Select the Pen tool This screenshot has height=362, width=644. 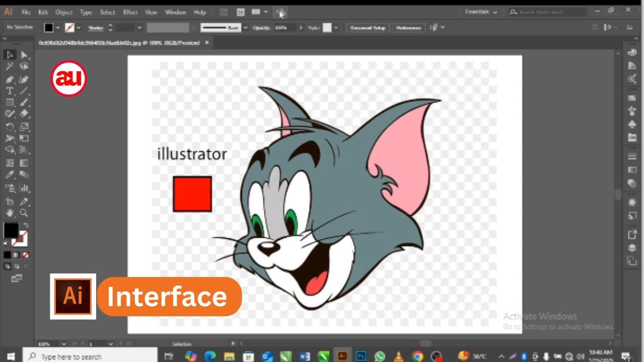pyautogui.click(x=10, y=79)
